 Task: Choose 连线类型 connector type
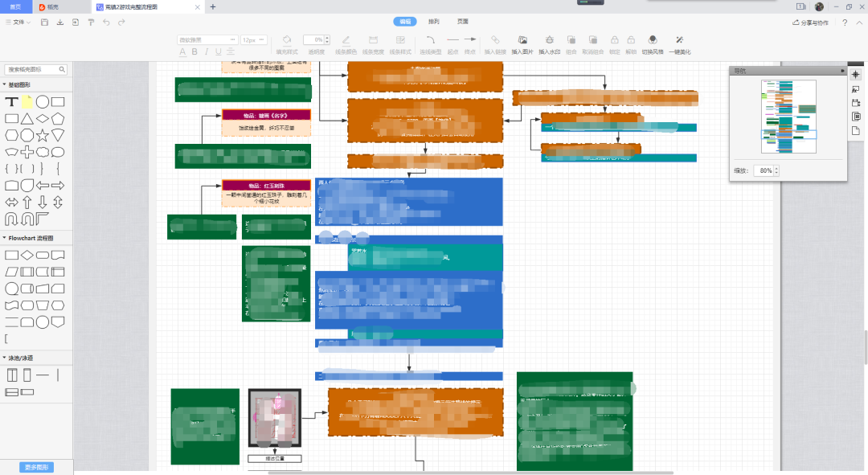point(430,45)
